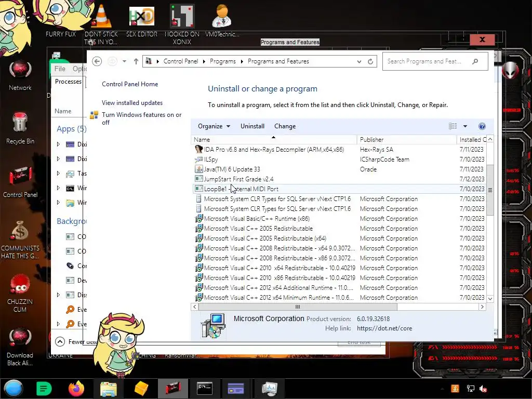Image resolution: width=532 pixels, height=399 pixels.
Task: Open the green notes app on taskbar
Action: (x=44, y=389)
